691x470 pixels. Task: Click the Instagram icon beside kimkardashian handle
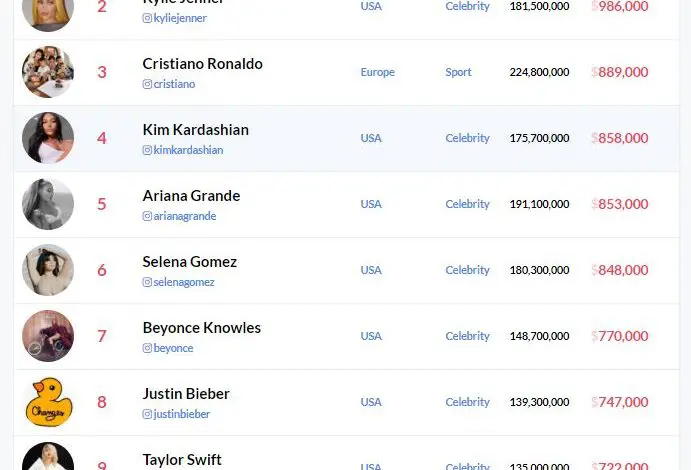pos(147,150)
